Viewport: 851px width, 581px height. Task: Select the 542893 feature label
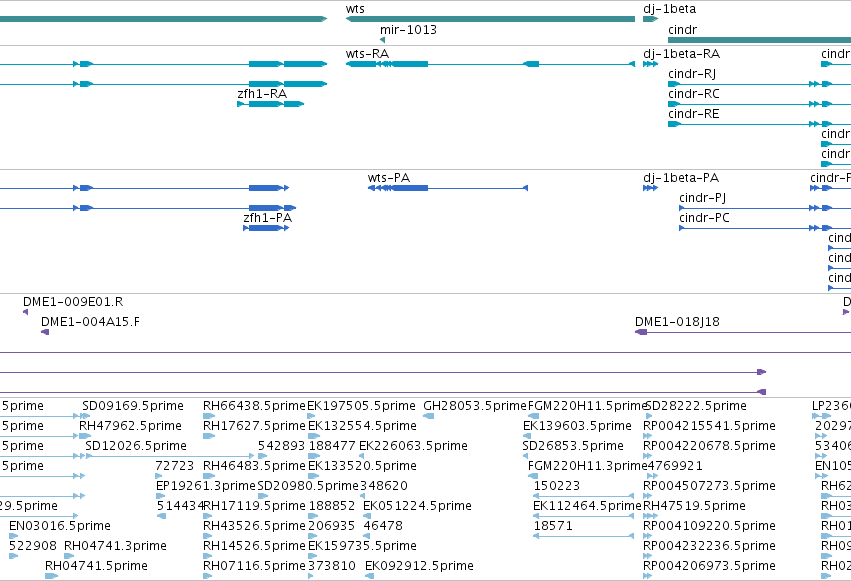click(x=281, y=446)
